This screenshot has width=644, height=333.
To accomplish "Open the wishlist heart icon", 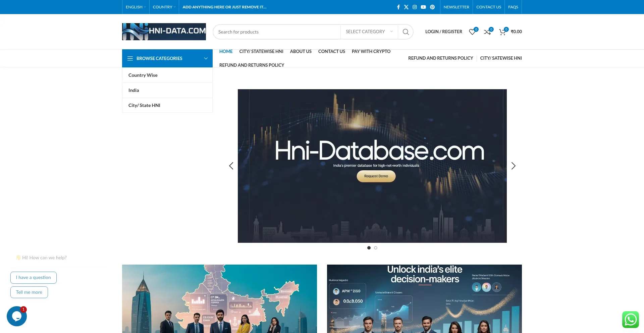I will point(472,32).
